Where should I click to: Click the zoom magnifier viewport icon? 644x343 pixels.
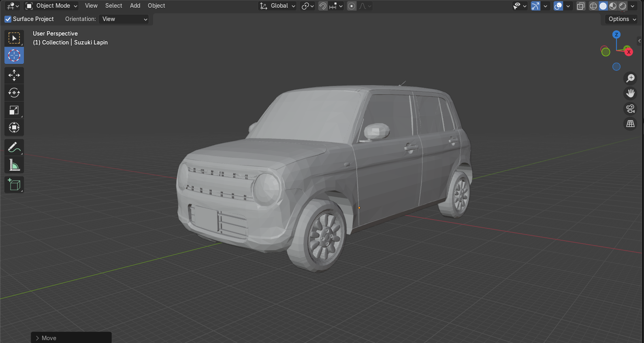630,78
